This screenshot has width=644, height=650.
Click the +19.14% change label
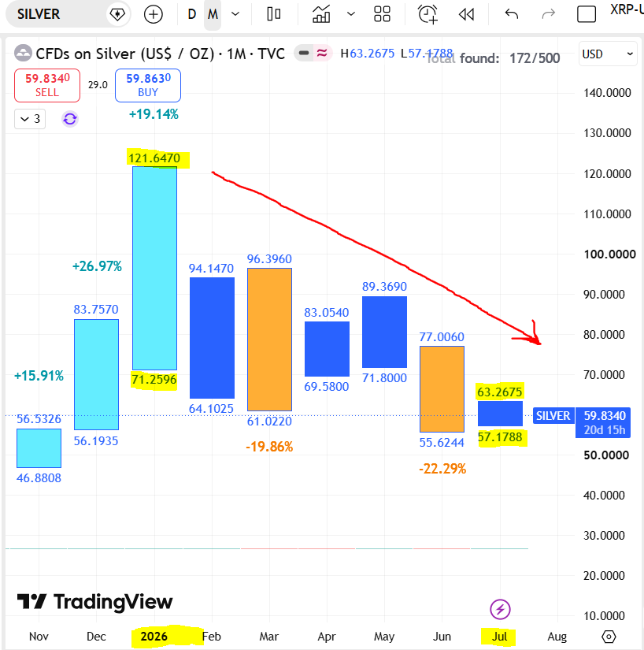154,114
